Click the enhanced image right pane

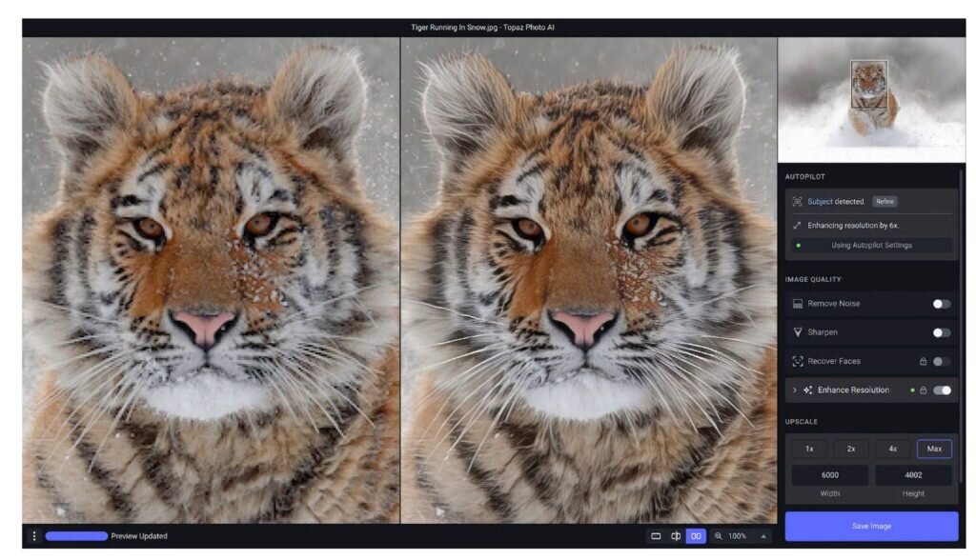click(589, 280)
